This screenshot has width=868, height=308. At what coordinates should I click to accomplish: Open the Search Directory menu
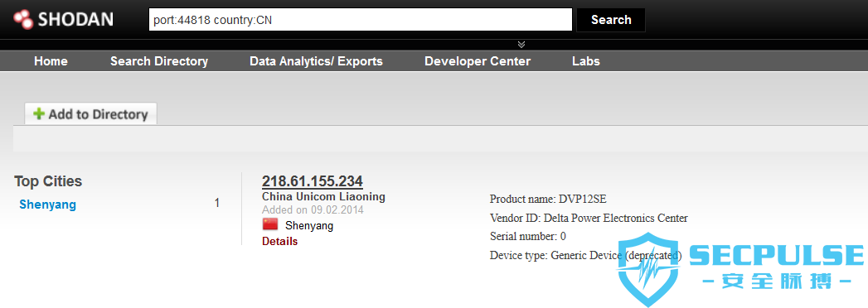(x=159, y=61)
